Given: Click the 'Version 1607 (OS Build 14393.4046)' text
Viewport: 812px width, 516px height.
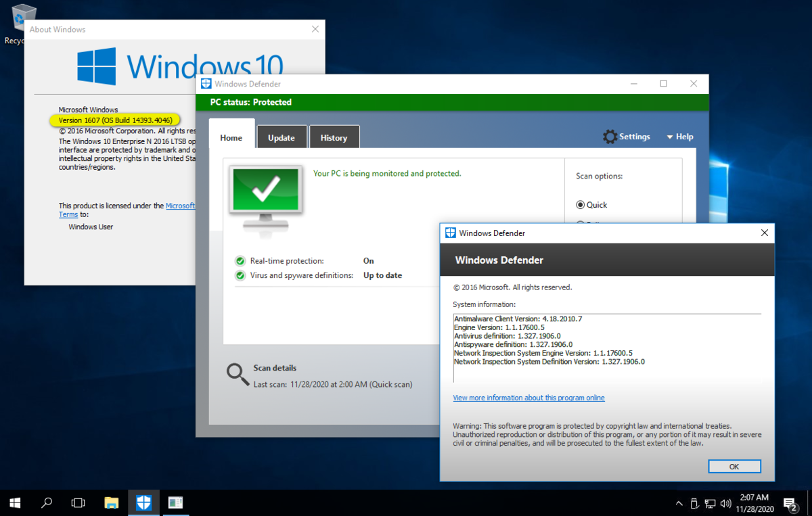Looking at the screenshot, I should click(115, 120).
